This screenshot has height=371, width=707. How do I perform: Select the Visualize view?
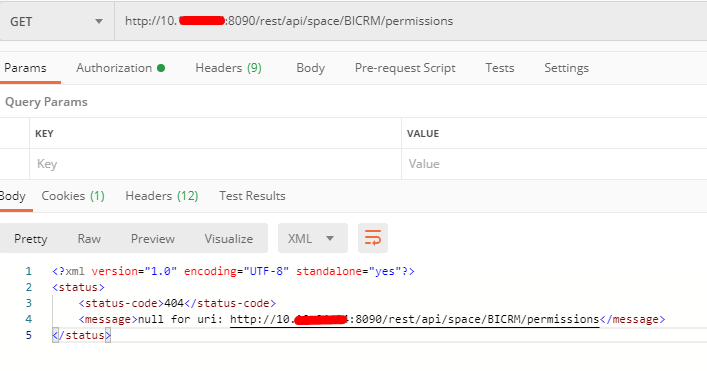tap(229, 238)
